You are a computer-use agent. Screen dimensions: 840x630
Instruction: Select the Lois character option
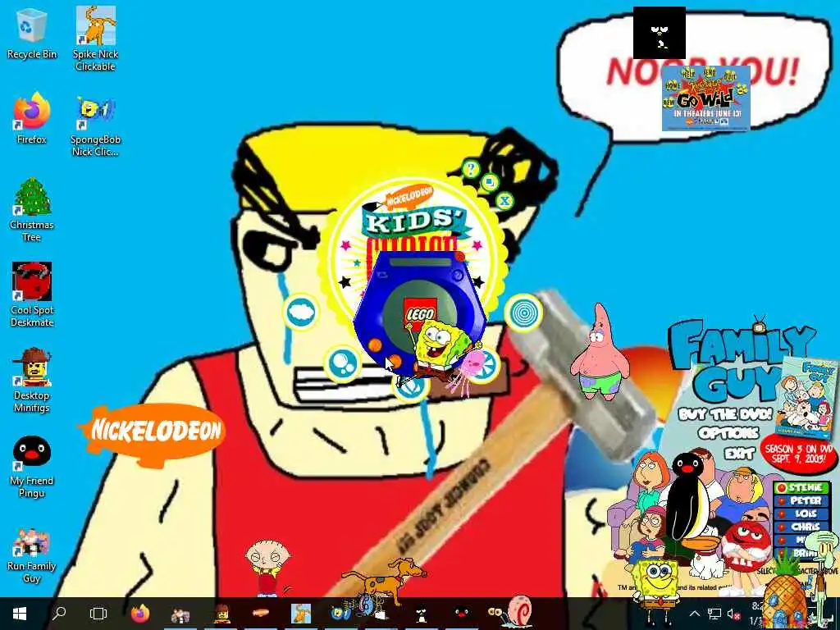point(801,514)
